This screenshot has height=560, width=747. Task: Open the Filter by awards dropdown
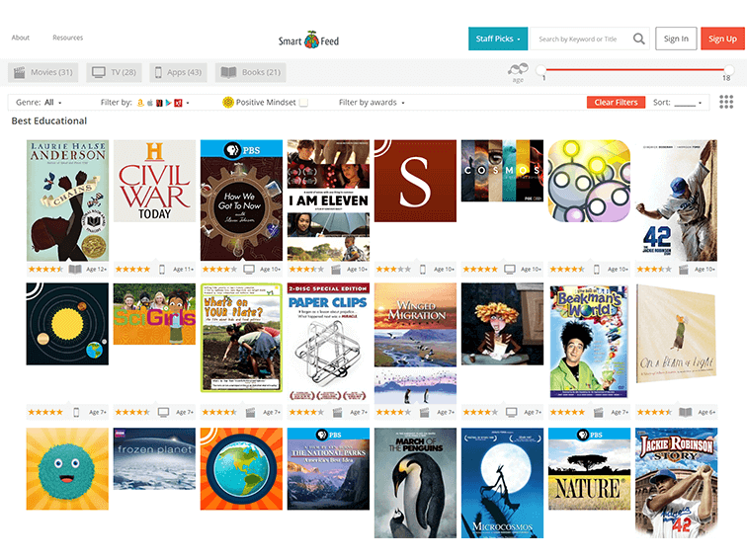[x=372, y=103]
